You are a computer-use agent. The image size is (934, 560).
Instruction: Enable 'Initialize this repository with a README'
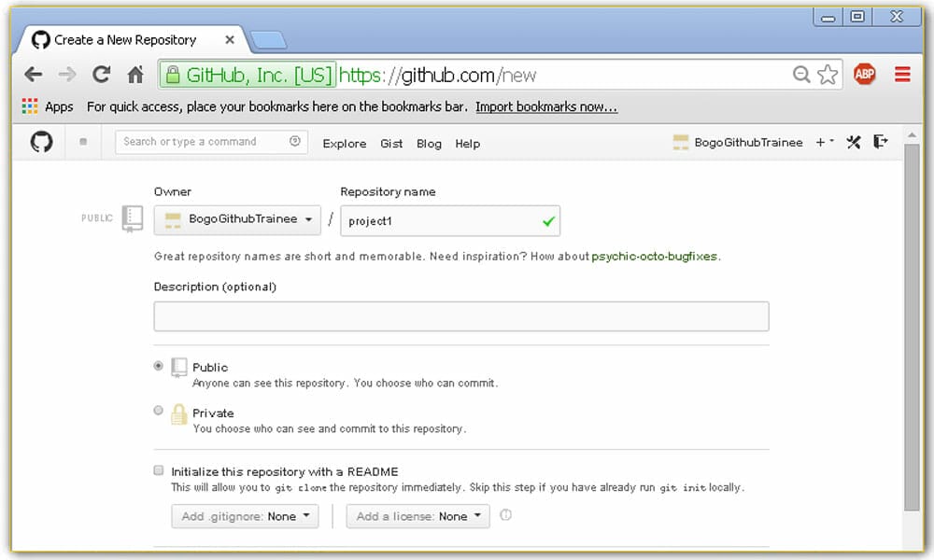click(x=159, y=470)
